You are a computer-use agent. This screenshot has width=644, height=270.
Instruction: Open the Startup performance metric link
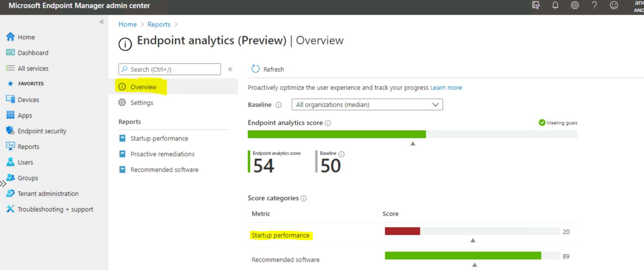[280, 235]
